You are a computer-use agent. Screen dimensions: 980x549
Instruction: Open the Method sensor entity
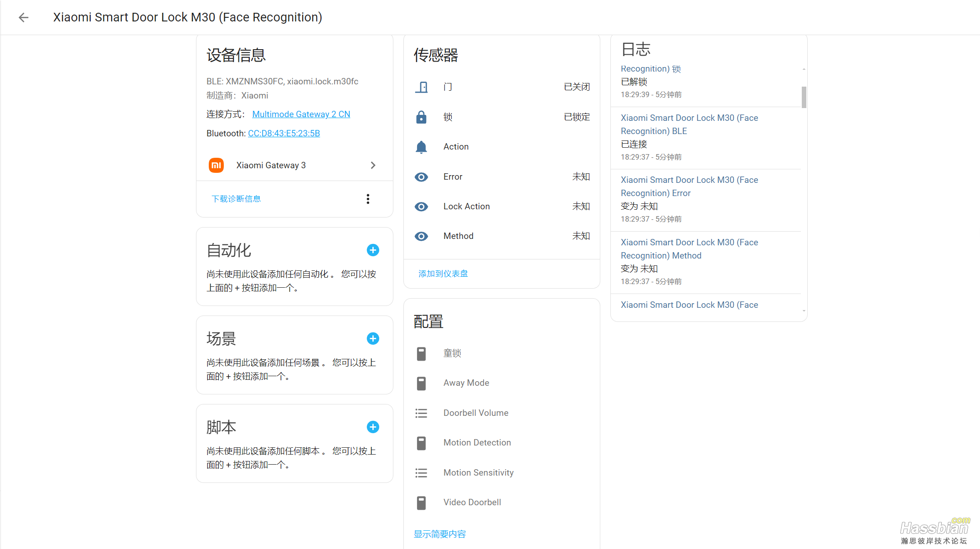502,236
